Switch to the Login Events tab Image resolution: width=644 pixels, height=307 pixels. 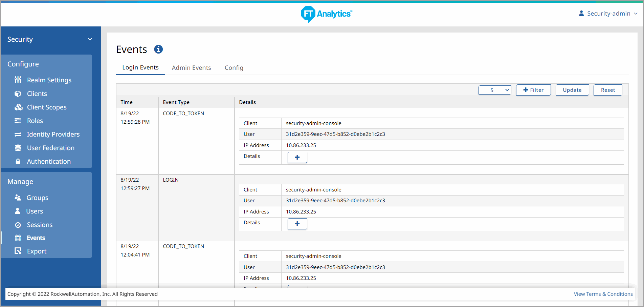[x=140, y=67]
